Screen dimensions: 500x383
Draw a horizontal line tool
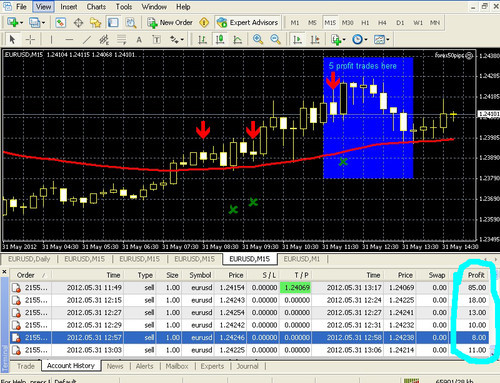(x=69, y=40)
